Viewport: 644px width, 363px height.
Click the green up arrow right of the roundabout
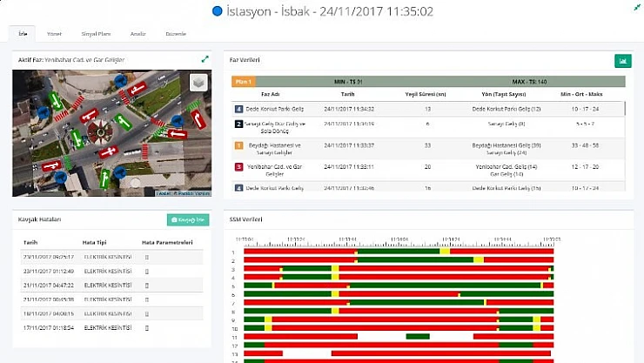[123, 122]
